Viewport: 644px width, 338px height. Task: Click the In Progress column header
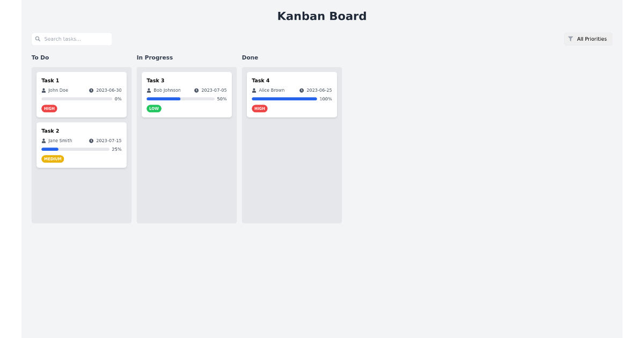click(155, 57)
